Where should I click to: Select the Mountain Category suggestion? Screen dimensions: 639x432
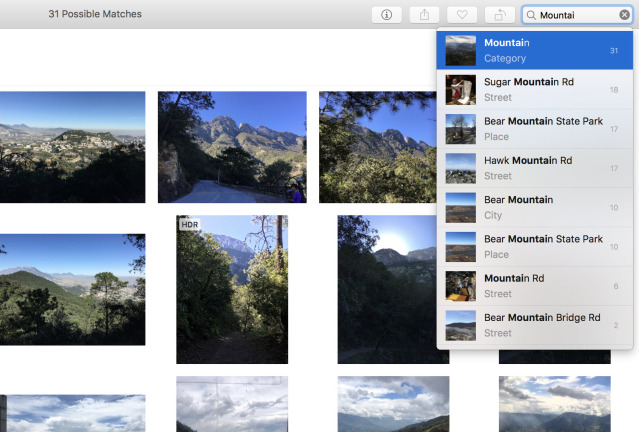pyautogui.click(x=534, y=50)
